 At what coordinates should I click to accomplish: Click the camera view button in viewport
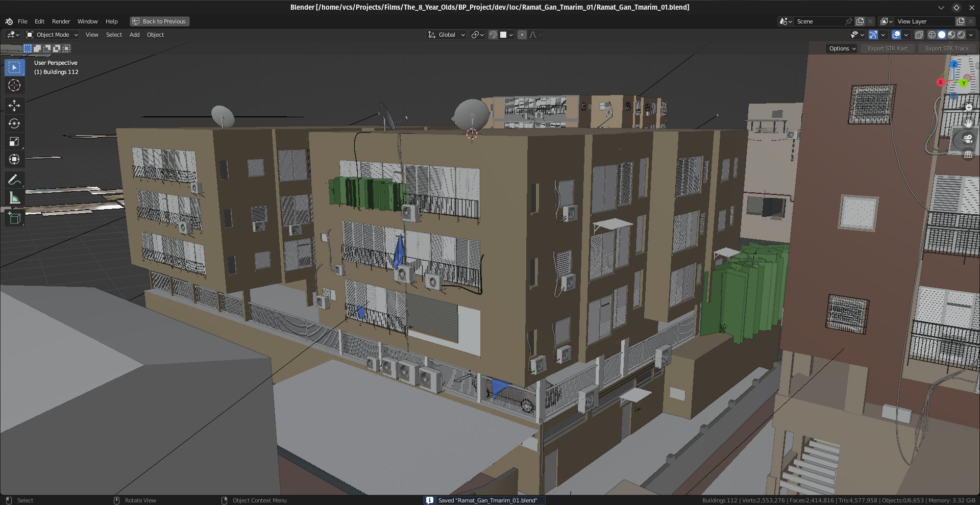click(968, 139)
